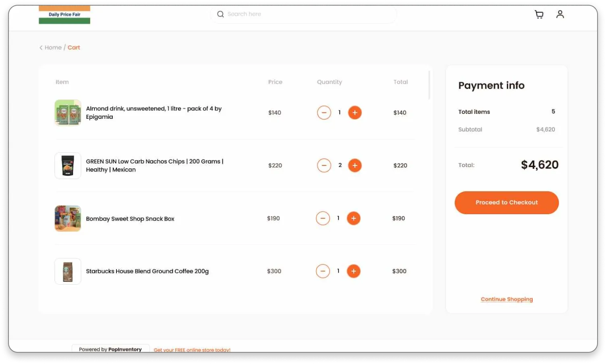Decrease quantity of Starbucks House Blend Coffee
Viewport: 606px width, 364px height.
(x=323, y=271)
